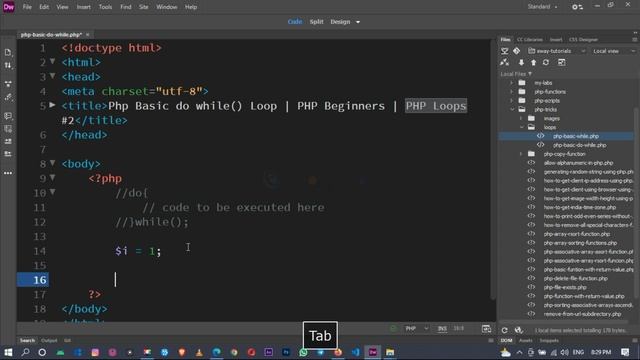Open File Explorer from taskbar
Image resolution: width=640 pixels, height=360 pixels.
pos(390,352)
